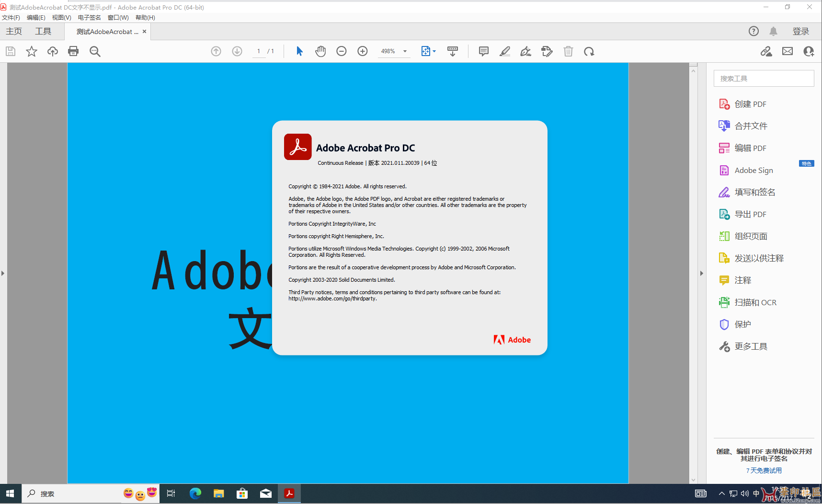Close the 测试AdobeAcrobat document tab
The width and height of the screenshot is (822, 504).
click(x=144, y=31)
